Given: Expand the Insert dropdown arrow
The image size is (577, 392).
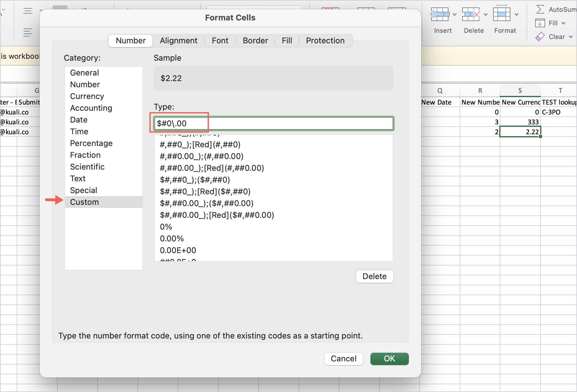Looking at the screenshot, I should click(455, 14).
